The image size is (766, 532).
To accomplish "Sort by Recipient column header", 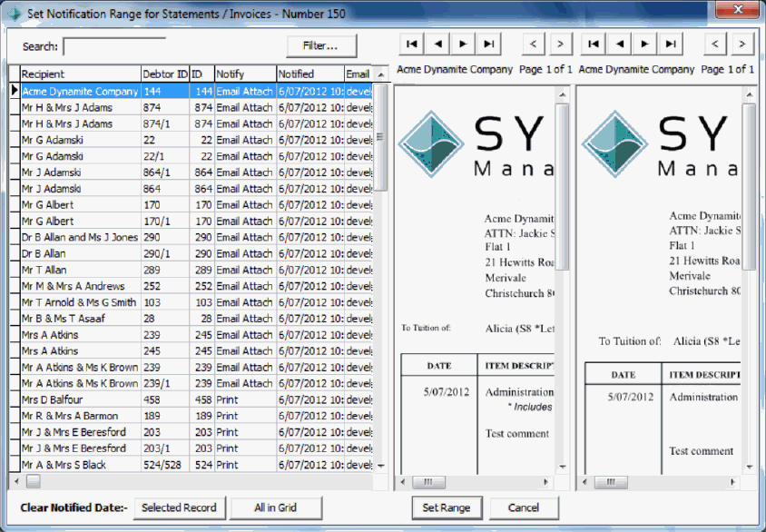I will (80, 74).
